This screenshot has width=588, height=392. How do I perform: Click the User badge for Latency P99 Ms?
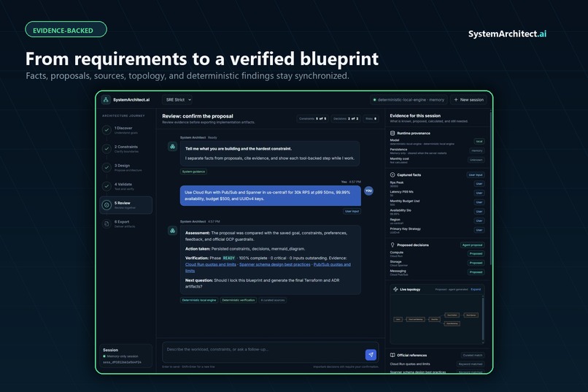pos(479,193)
